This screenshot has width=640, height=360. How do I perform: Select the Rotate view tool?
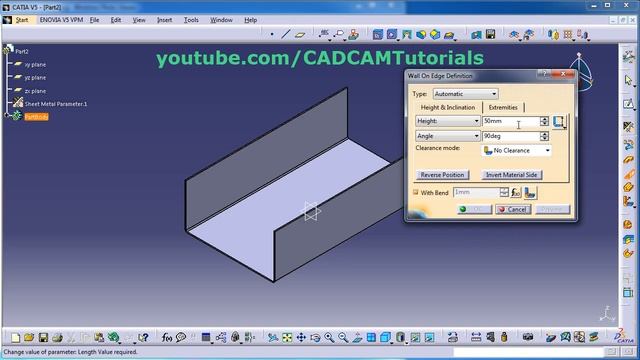(x=315, y=338)
